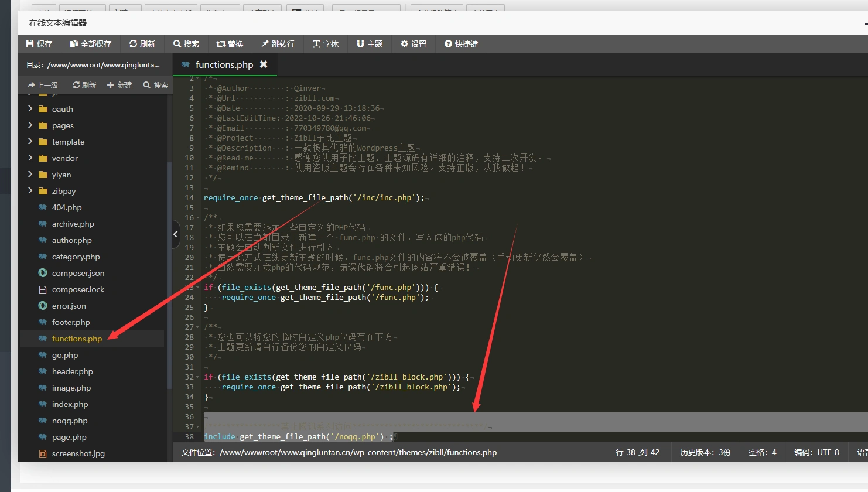Image resolution: width=868 pixels, height=492 pixels.
Task: Click the Save (保存) toolbar button
Action: tap(39, 44)
